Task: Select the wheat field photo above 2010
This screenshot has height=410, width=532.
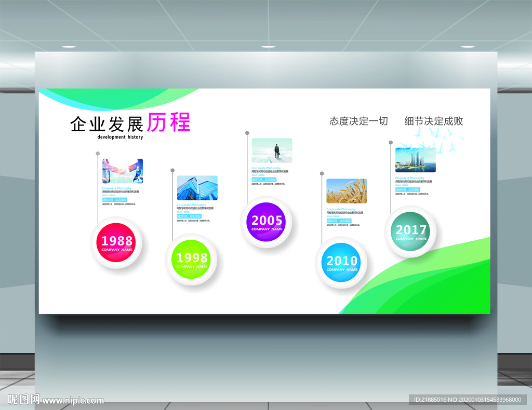Action: click(x=347, y=191)
